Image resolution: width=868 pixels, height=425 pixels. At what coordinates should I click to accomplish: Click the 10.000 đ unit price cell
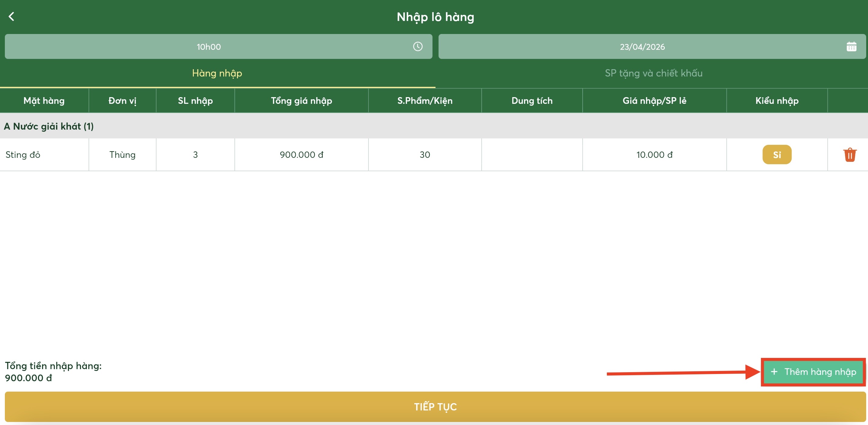(x=654, y=155)
